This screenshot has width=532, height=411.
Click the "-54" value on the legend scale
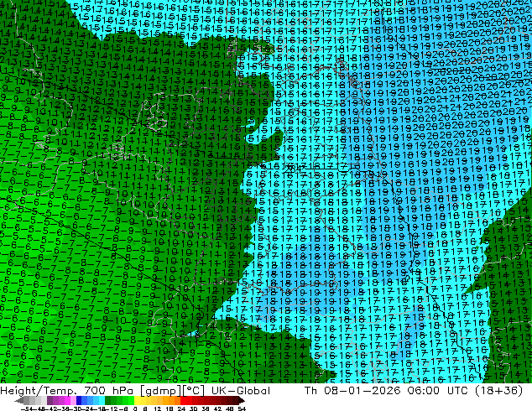[x=26, y=408]
